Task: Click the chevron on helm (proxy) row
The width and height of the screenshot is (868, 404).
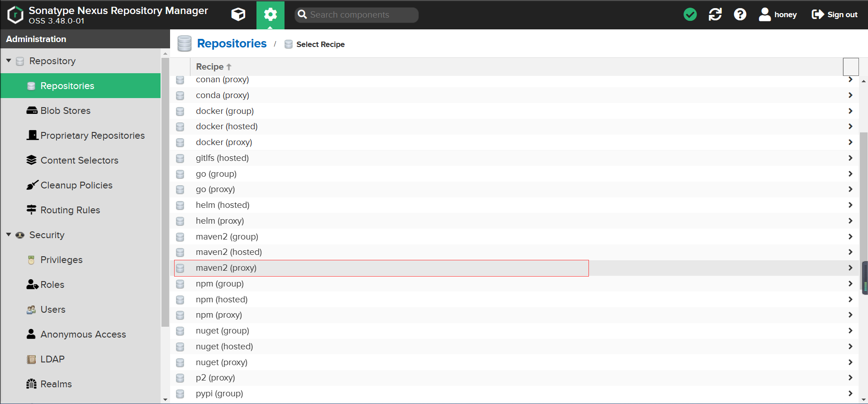Action: pos(850,221)
